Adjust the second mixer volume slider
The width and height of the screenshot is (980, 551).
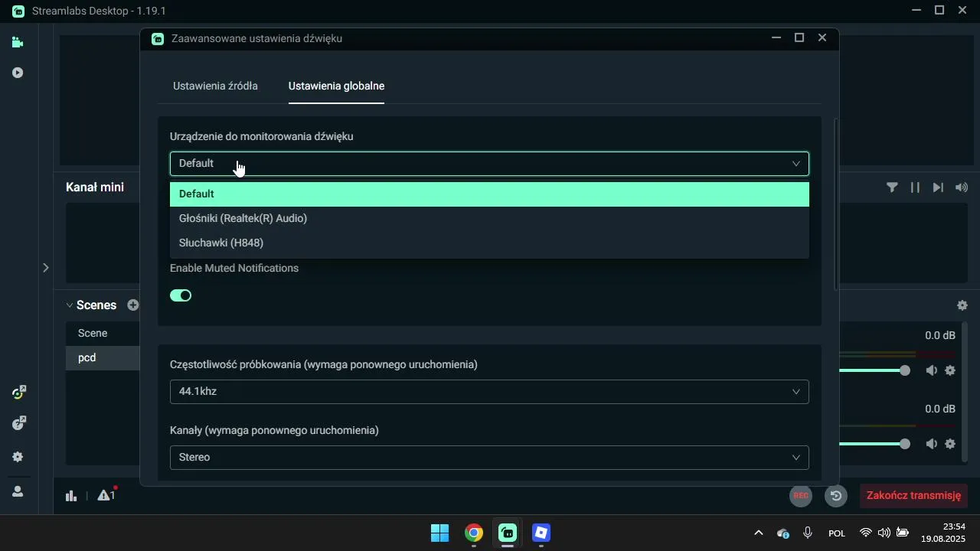(x=905, y=444)
